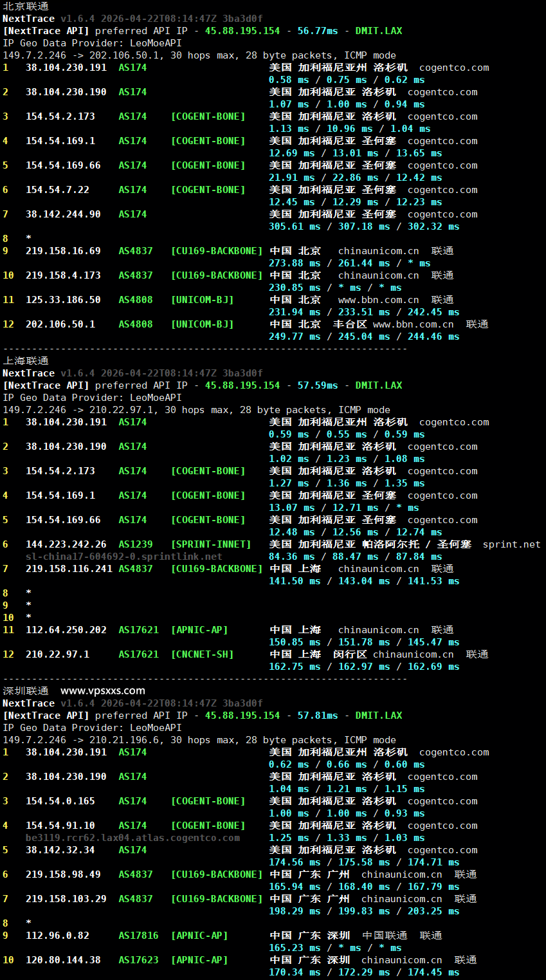This screenshot has width=546, height=980.
Task: Click the 305.61 ms latency value
Action: point(295,227)
